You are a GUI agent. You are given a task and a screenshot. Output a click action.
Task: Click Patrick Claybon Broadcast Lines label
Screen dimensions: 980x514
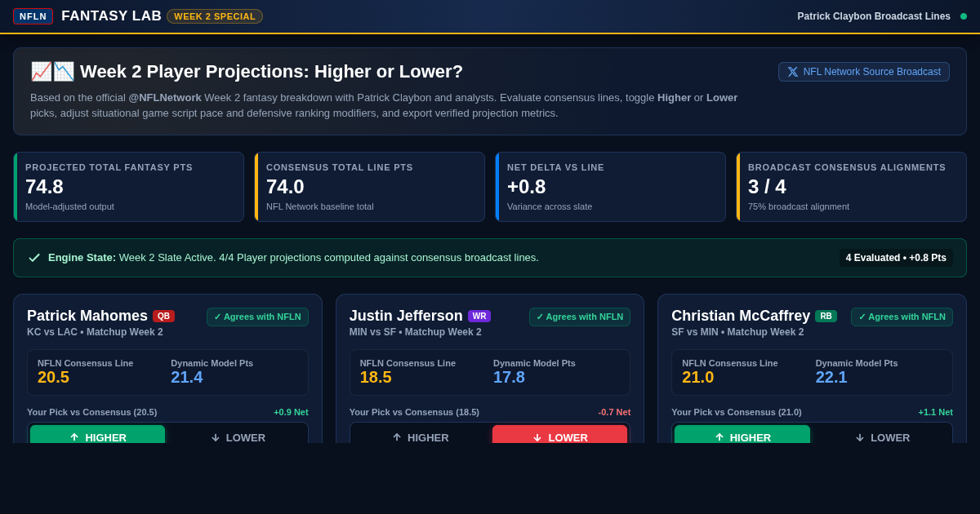(874, 16)
